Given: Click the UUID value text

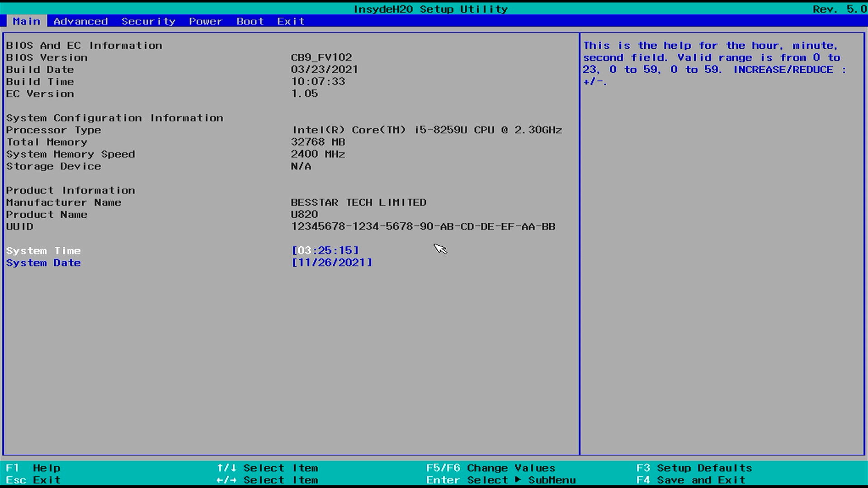Looking at the screenshot, I should pos(423,226).
